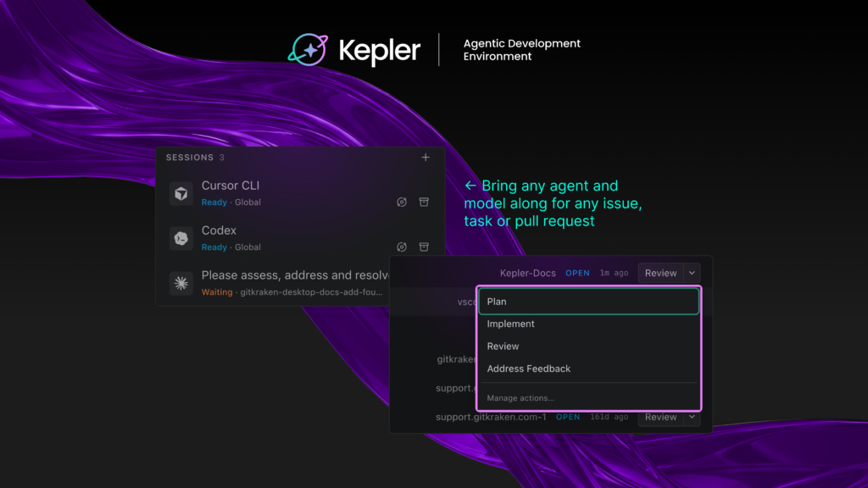Click the orbit icon on Codex session
This screenshot has height=488, width=868.
(402, 247)
